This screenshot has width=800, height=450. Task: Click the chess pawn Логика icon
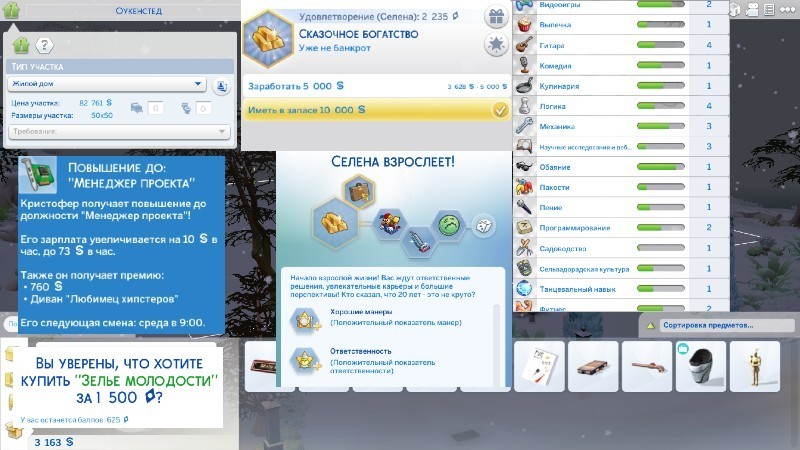(524, 106)
